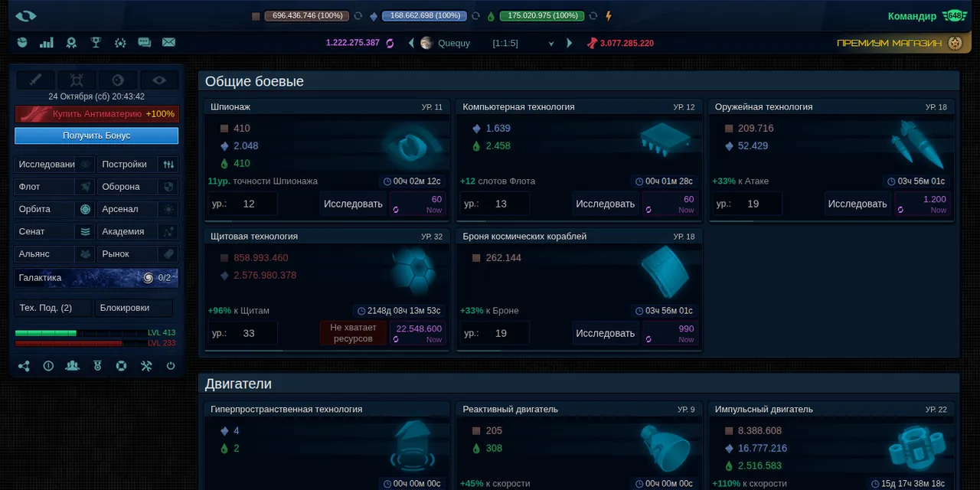Open the Постройки menu item

[x=138, y=164]
